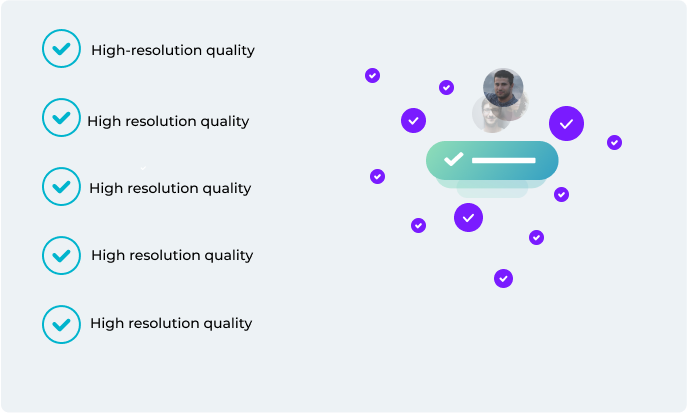Click the last "High resolution quality" text label
Image resolution: width=687 pixels, height=413 pixels.
click(171, 323)
